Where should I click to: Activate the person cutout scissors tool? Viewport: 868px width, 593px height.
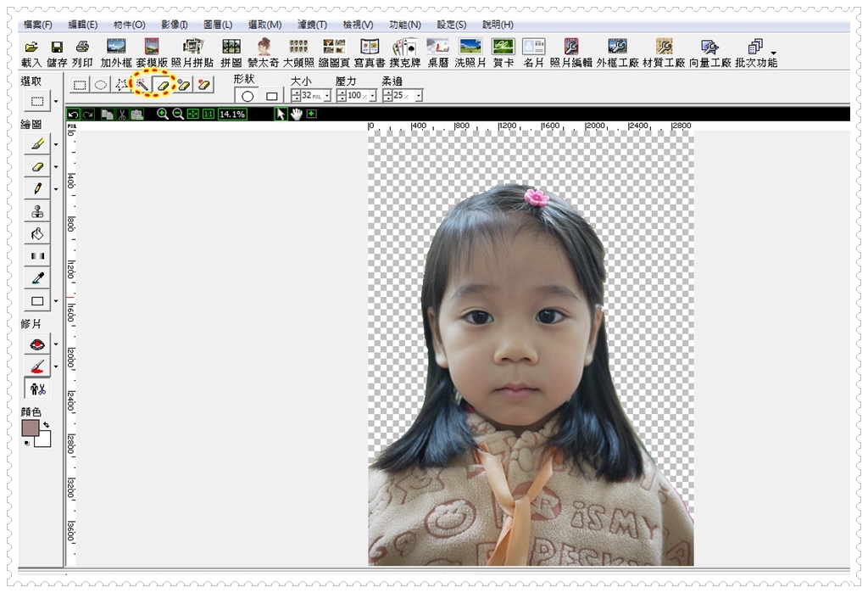click(x=37, y=389)
